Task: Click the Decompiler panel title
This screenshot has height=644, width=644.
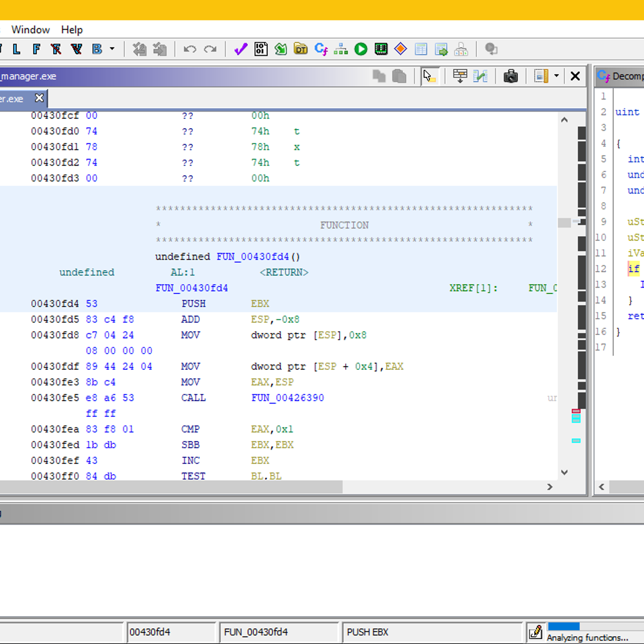Action: [x=627, y=76]
